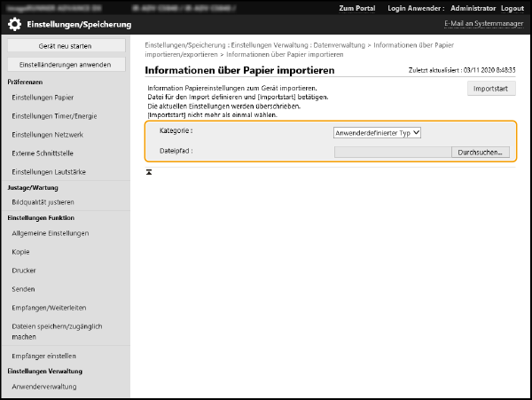Click the Logout link
Viewport: 532px width, 400px height.
coord(512,7)
